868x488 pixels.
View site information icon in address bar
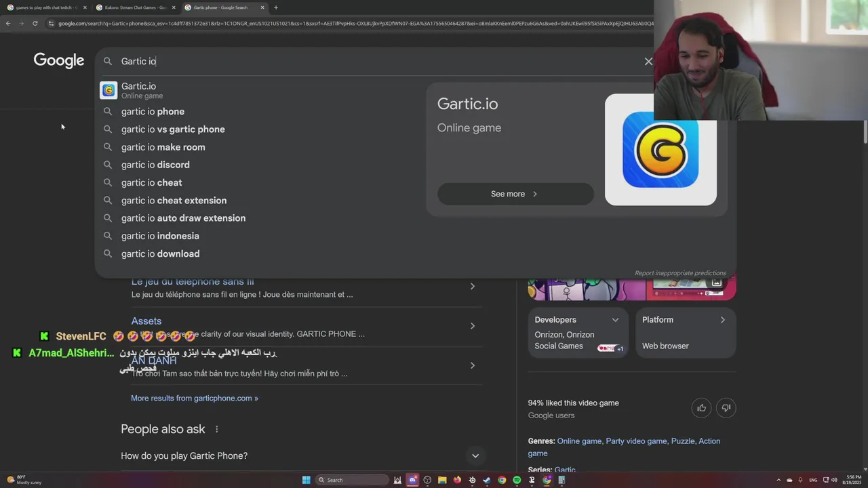coord(51,23)
